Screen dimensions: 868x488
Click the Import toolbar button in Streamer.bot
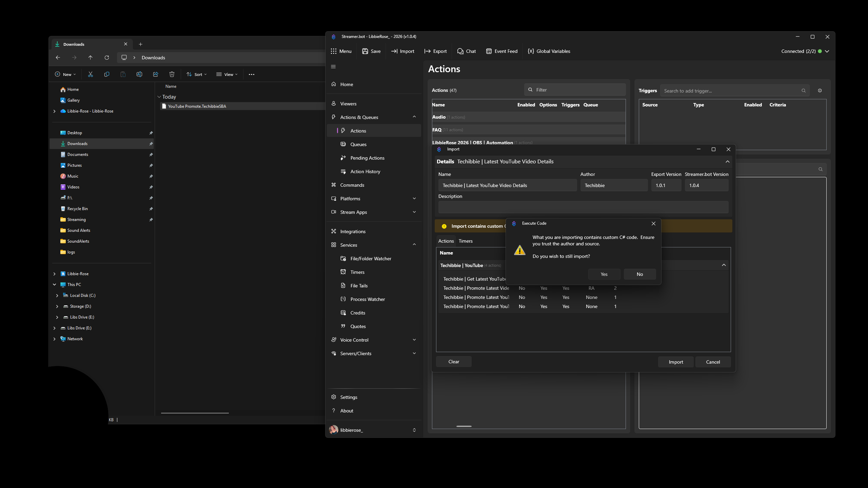tap(403, 51)
